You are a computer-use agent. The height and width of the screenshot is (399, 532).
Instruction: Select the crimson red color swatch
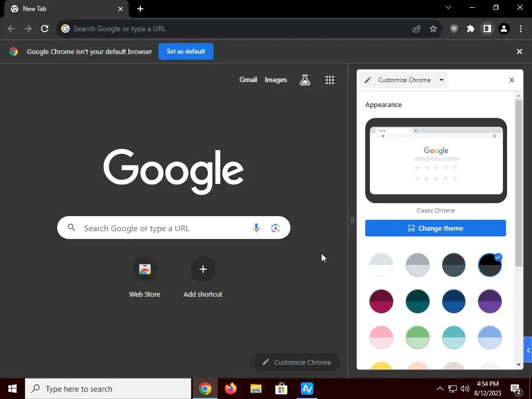[x=381, y=301]
